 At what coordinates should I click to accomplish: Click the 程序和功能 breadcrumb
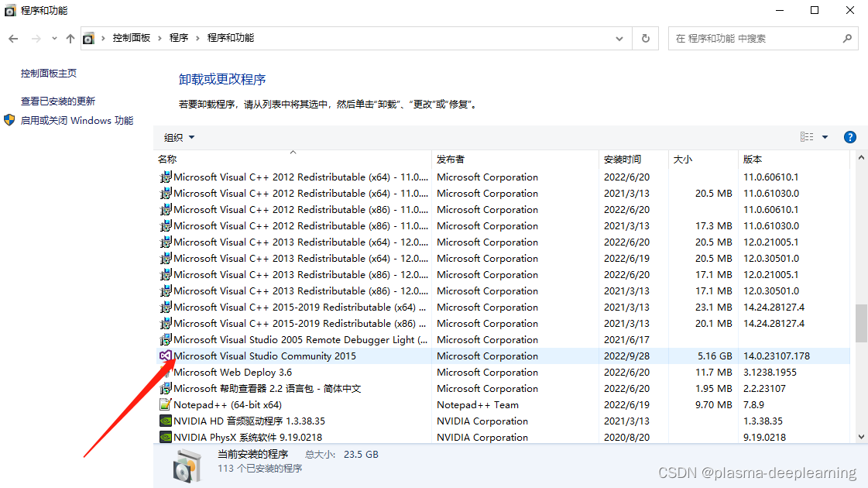pyautogui.click(x=231, y=38)
